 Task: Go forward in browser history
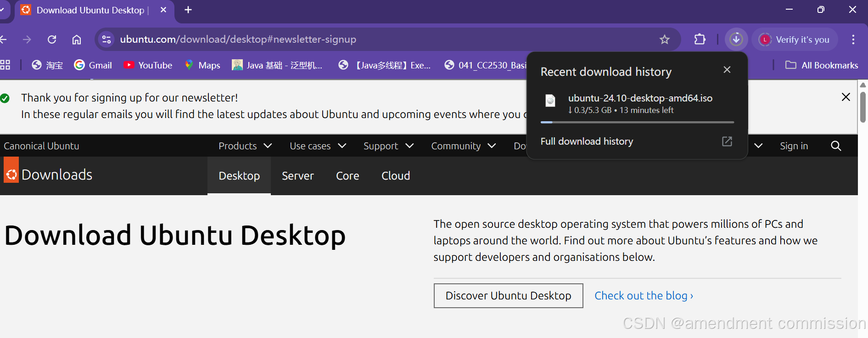click(27, 39)
